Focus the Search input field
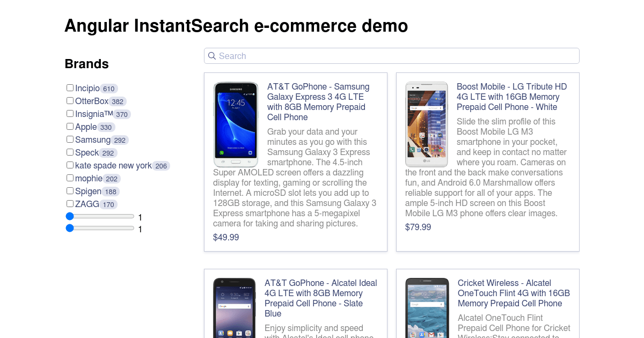644x338 pixels. (x=392, y=56)
